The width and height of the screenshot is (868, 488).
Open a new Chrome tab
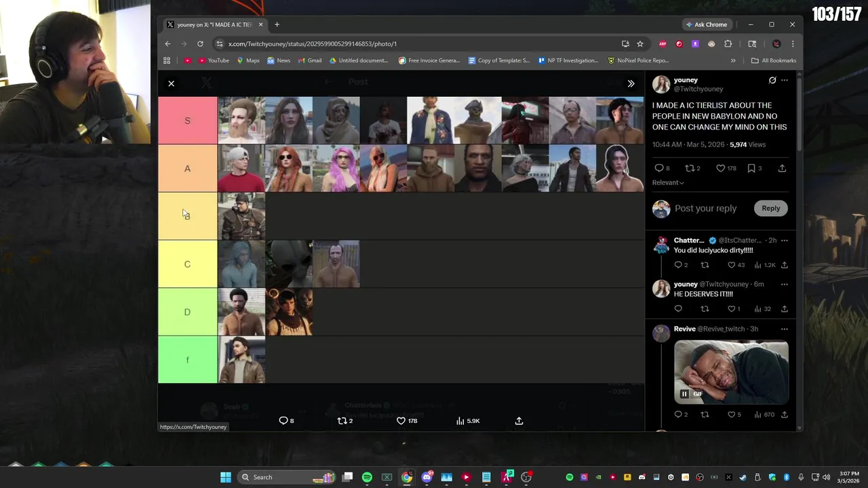(x=277, y=24)
